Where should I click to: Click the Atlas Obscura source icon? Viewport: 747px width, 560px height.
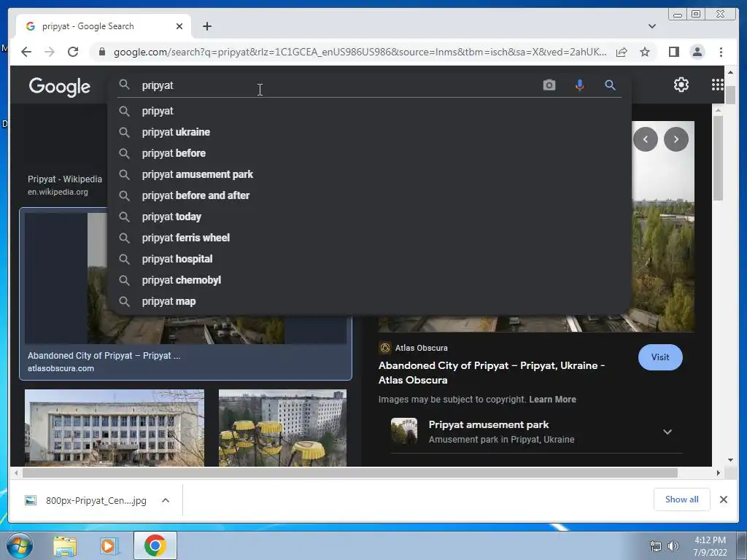385,348
